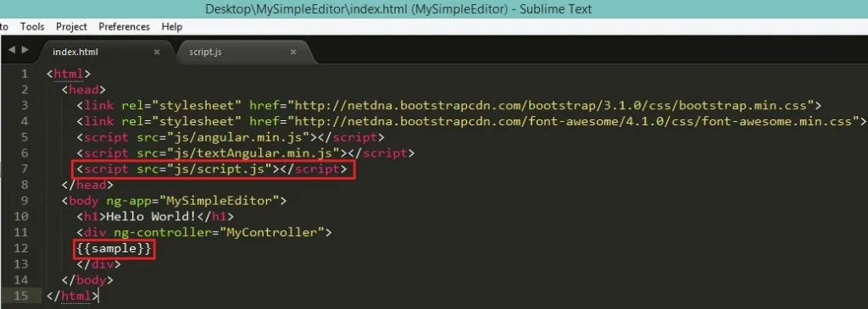Screen dimensions: 868x309
Task: Click the closing head tag on line 8
Action: pyautogui.click(x=87, y=185)
